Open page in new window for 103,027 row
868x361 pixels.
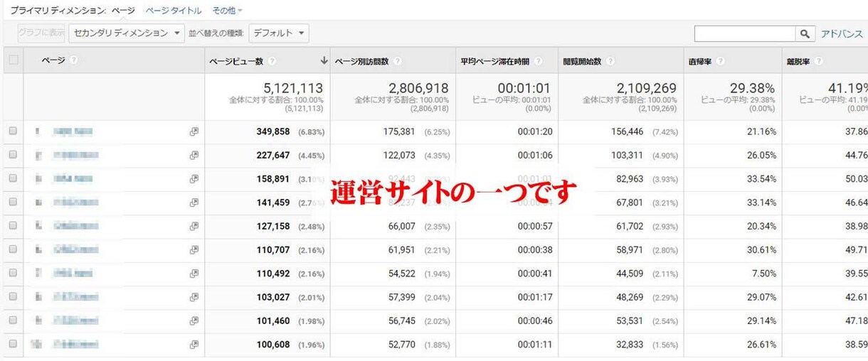tap(194, 297)
